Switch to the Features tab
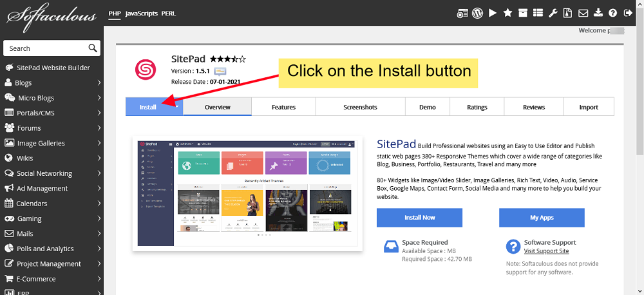Screen dimensions: 644x295 pyautogui.click(x=283, y=107)
